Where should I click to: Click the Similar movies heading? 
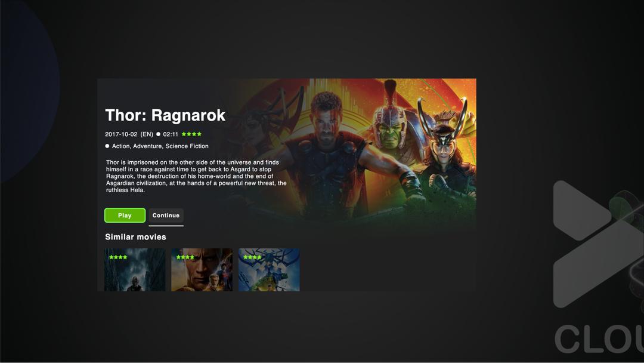[x=135, y=237]
